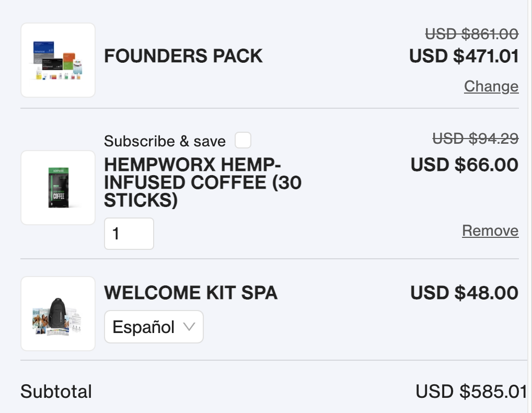The width and height of the screenshot is (532, 413).
Task: Click the Subscribe & save label text
Action: click(x=165, y=141)
